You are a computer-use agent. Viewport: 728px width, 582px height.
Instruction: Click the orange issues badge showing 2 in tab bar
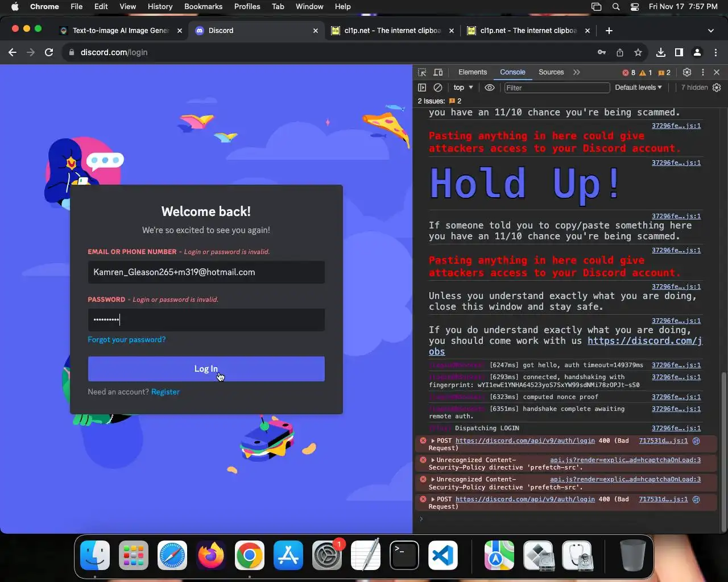pyautogui.click(x=664, y=73)
